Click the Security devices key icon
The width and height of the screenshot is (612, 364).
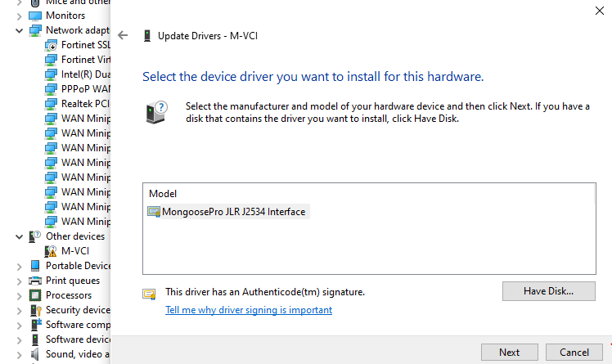click(35, 310)
